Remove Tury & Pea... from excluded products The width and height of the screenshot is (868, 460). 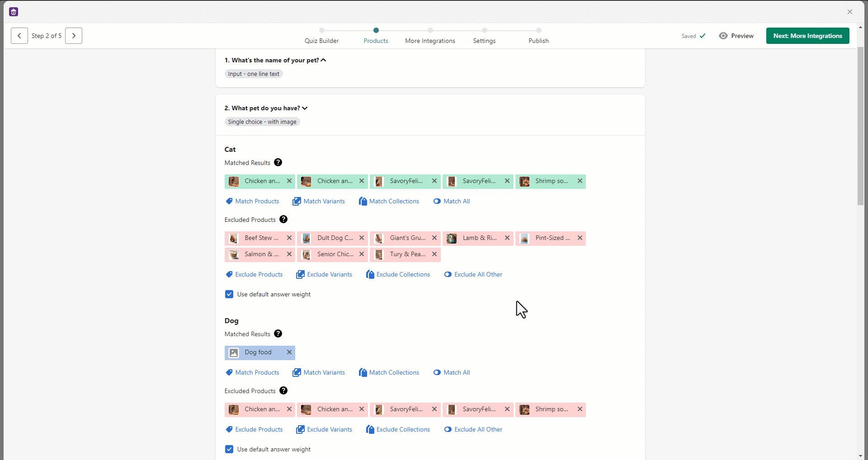pyautogui.click(x=434, y=254)
